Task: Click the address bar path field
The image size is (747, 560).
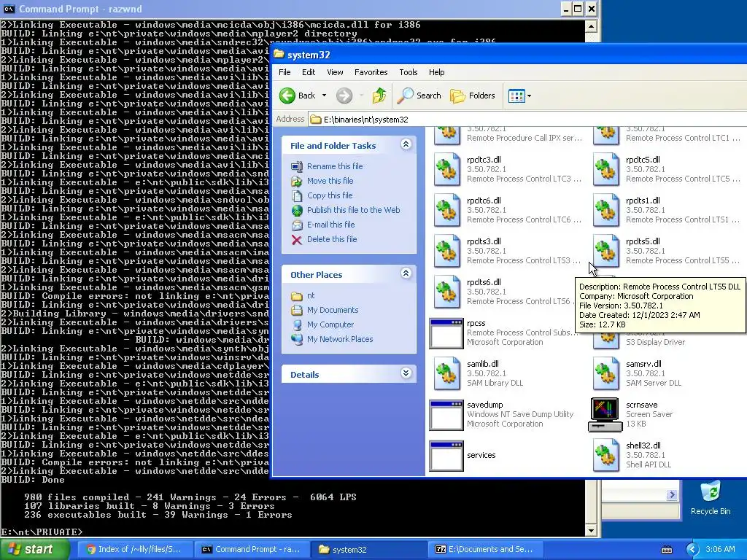Action: coord(527,119)
